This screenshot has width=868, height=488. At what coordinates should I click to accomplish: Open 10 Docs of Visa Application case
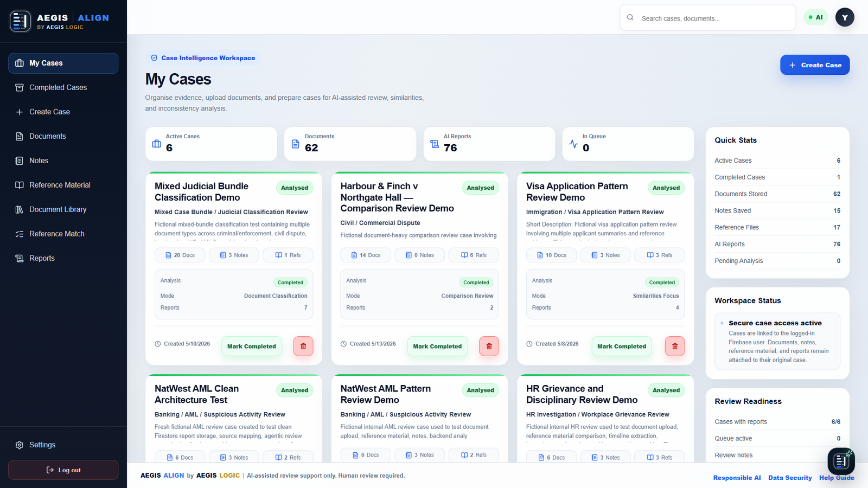(x=552, y=255)
